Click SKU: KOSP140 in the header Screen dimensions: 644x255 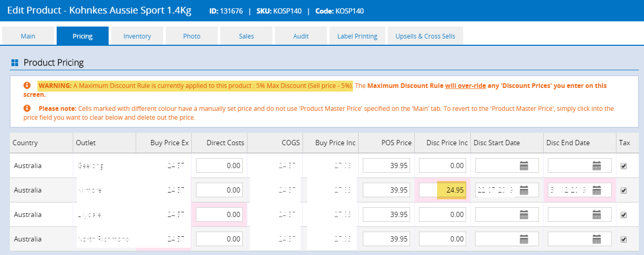click(279, 11)
